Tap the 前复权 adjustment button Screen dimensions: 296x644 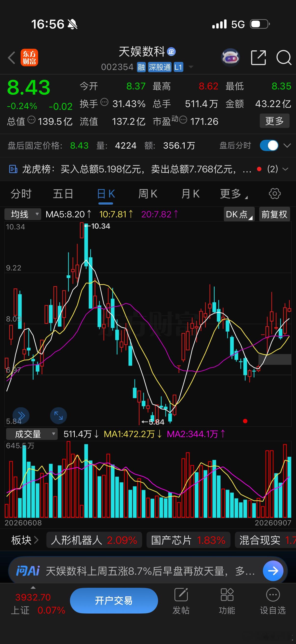coord(274,214)
